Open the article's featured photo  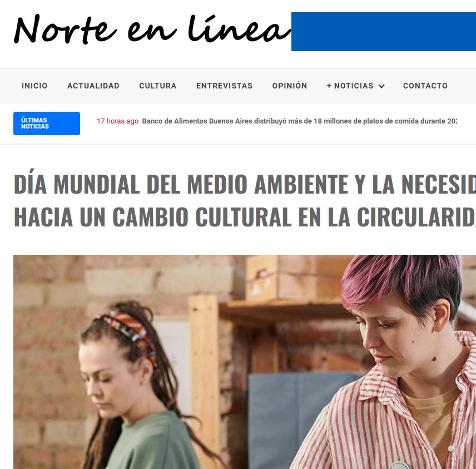(x=245, y=362)
